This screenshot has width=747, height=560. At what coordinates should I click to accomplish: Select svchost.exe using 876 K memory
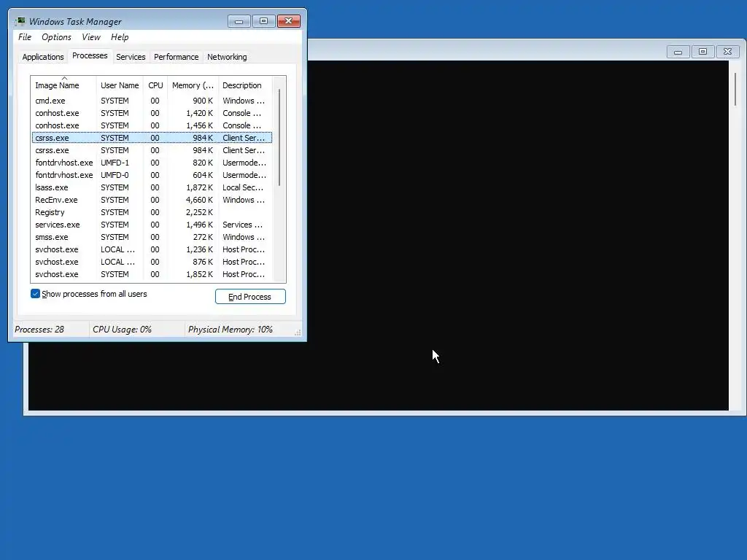pyautogui.click(x=152, y=262)
